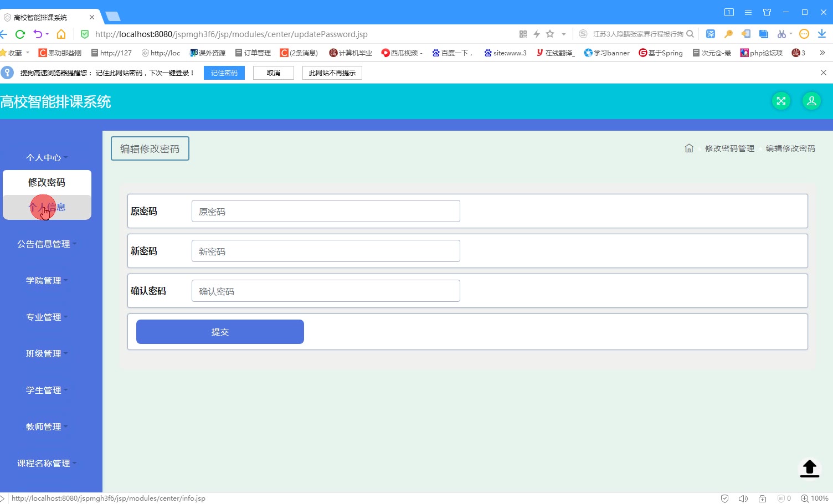Bookmark this page with the star icon

click(550, 34)
